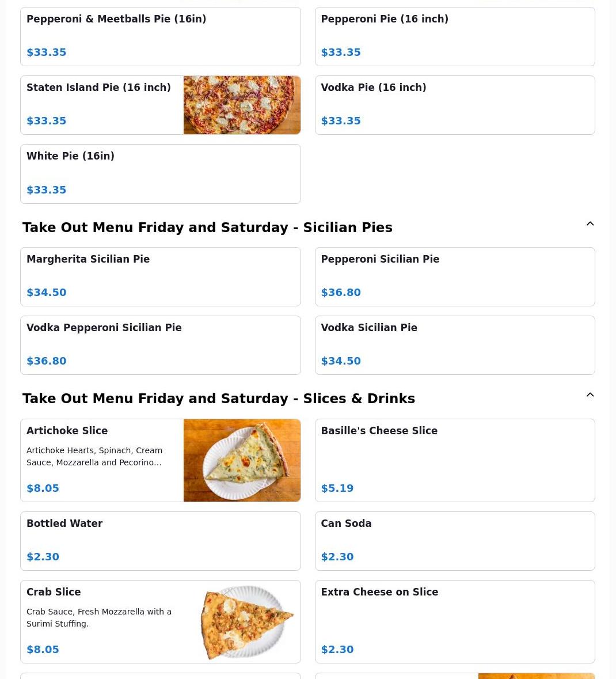The height and width of the screenshot is (679, 616).
Task: Collapse the Sicilian Pies section chevron
Action: pos(590,224)
